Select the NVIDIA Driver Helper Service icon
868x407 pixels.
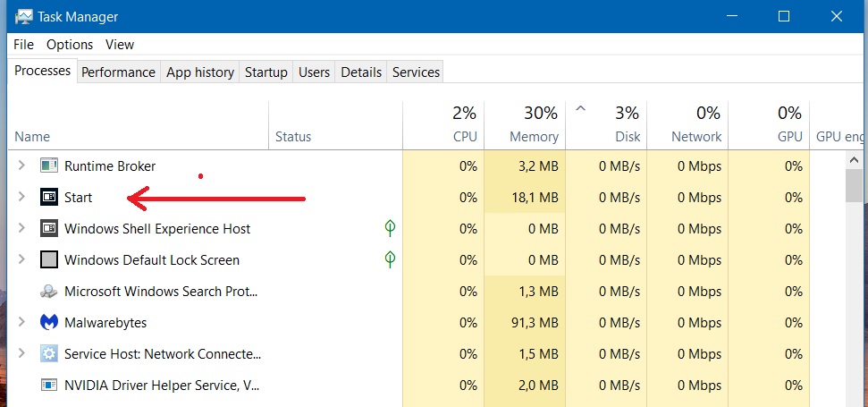tap(49, 385)
